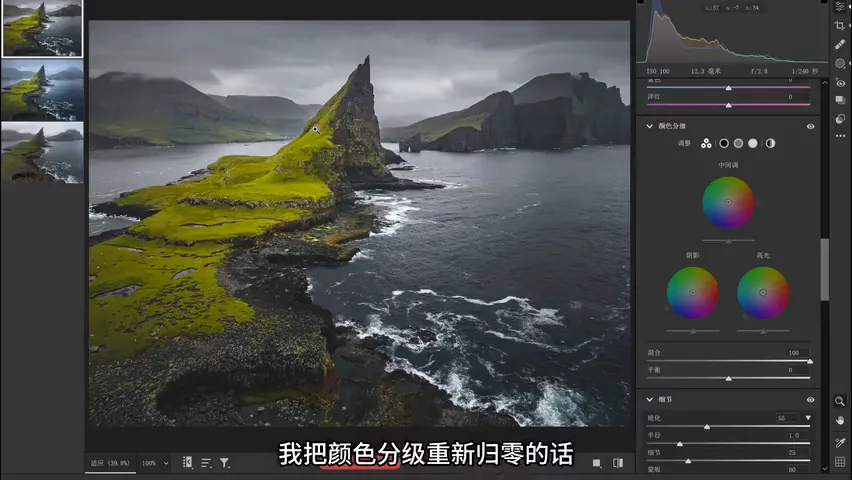
Task: Toggle before/after split view icon
Action: click(x=618, y=463)
